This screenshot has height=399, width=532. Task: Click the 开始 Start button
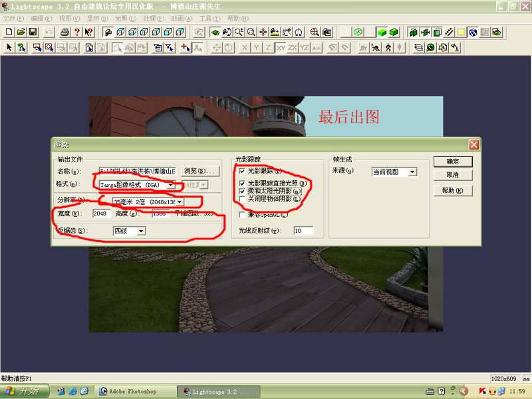coord(25,391)
